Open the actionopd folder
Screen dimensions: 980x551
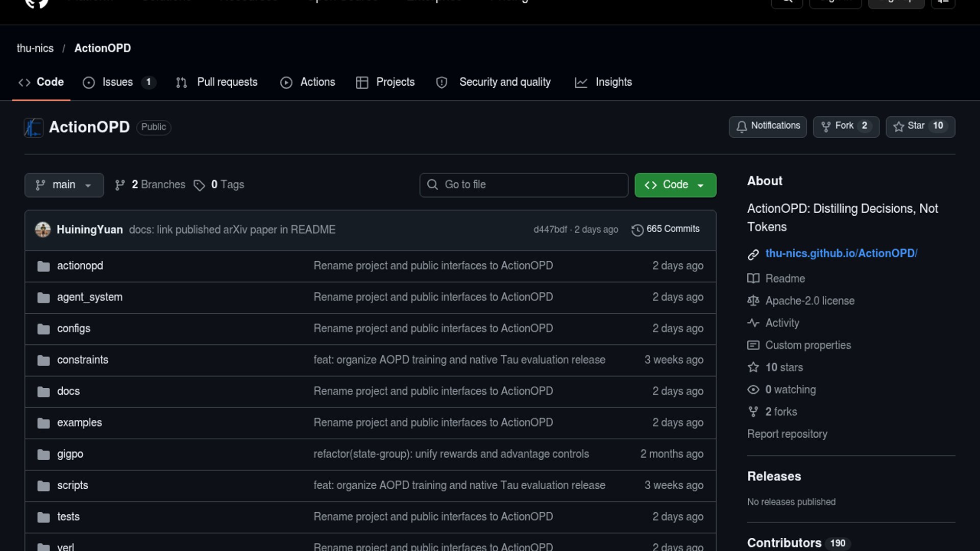(80, 266)
